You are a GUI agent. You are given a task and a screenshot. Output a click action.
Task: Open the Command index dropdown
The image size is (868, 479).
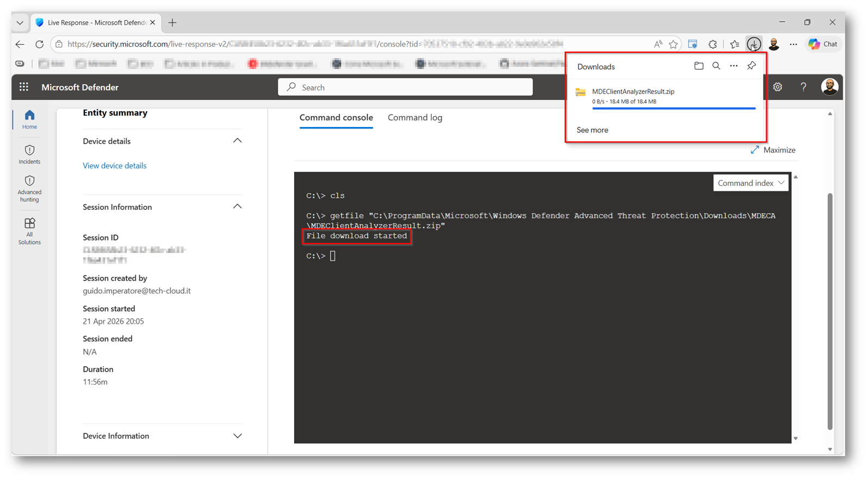tap(751, 183)
